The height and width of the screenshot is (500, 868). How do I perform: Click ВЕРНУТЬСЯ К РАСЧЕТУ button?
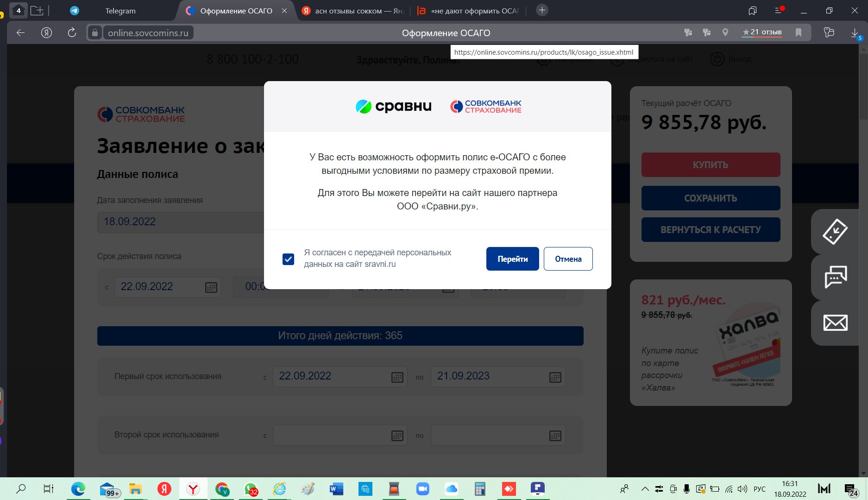[x=711, y=229]
